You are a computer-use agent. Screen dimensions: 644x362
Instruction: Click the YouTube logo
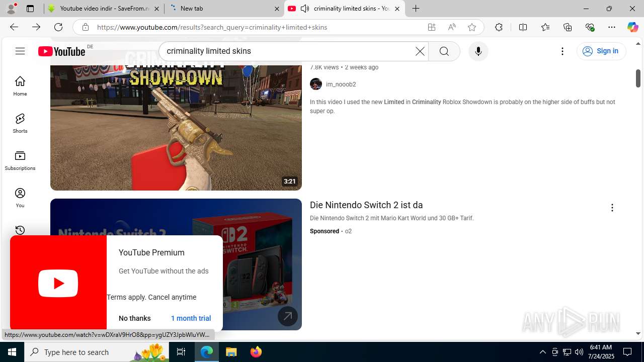click(x=61, y=51)
